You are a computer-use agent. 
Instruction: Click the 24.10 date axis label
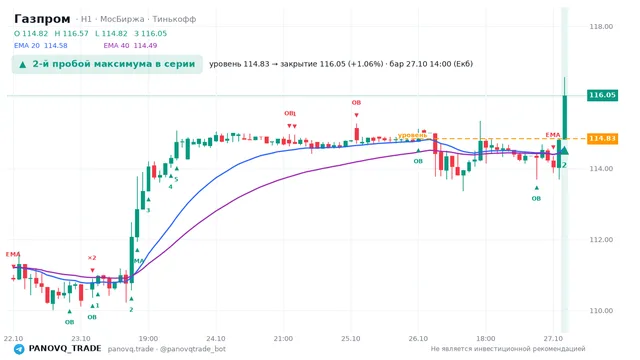tap(216, 339)
